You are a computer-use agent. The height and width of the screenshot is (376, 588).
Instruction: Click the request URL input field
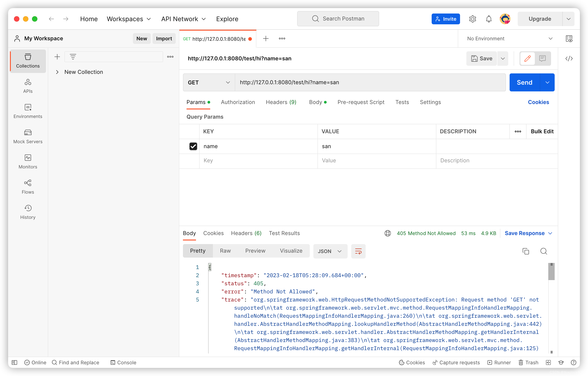coord(370,82)
